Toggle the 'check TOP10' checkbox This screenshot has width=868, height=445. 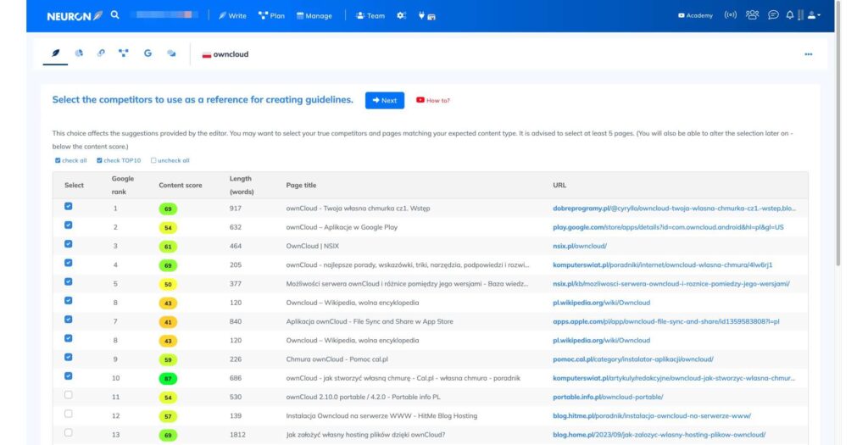tap(99, 160)
